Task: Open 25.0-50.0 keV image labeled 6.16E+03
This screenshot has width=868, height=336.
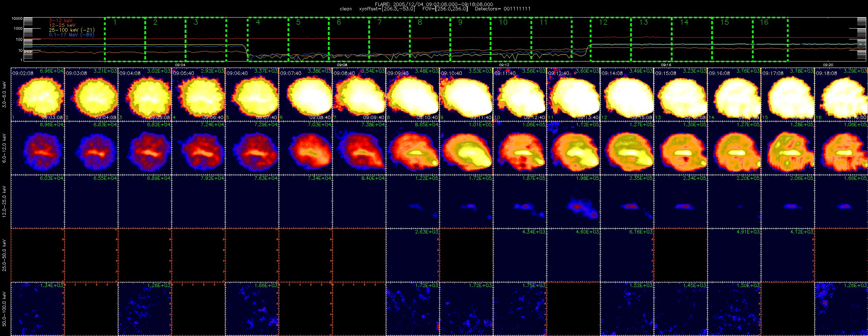Action: coord(627,255)
